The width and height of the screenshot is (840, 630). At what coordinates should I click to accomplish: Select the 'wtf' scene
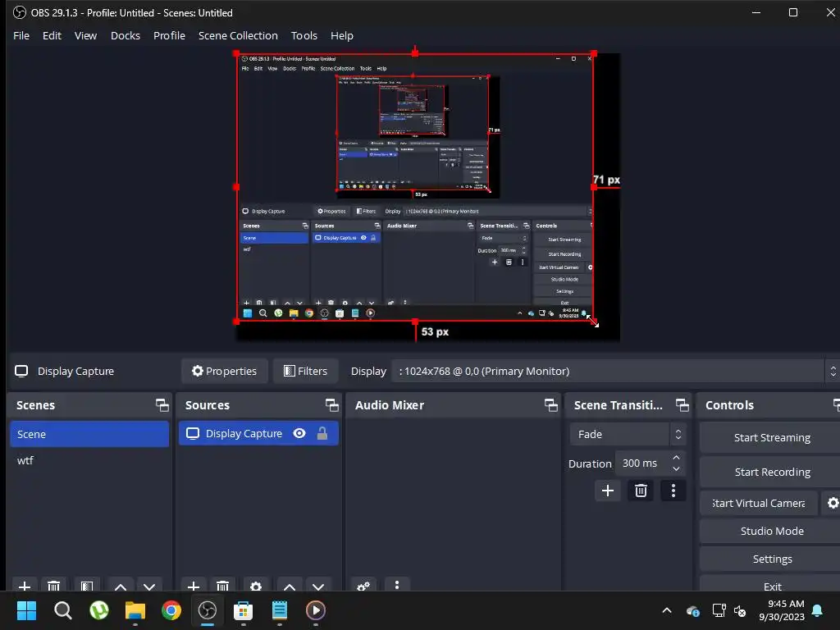(x=89, y=460)
